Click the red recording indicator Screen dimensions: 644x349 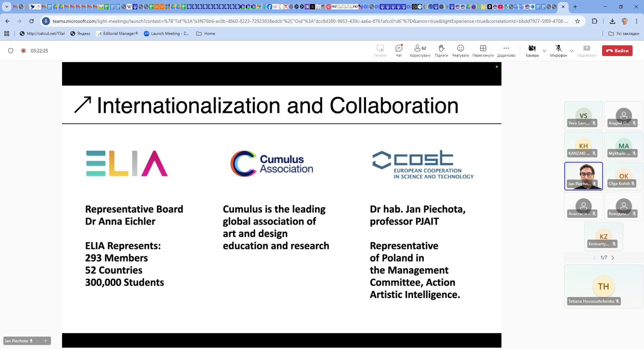(23, 51)
